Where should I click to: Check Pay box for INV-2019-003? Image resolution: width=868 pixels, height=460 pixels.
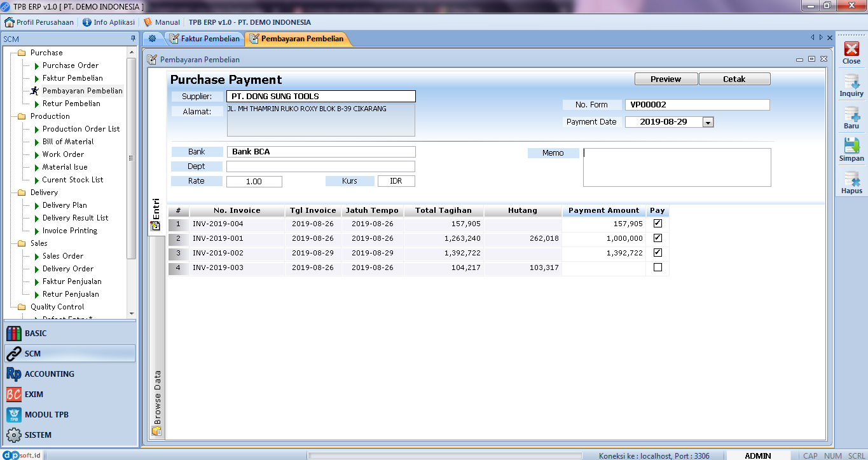click(x=658, y=267)
